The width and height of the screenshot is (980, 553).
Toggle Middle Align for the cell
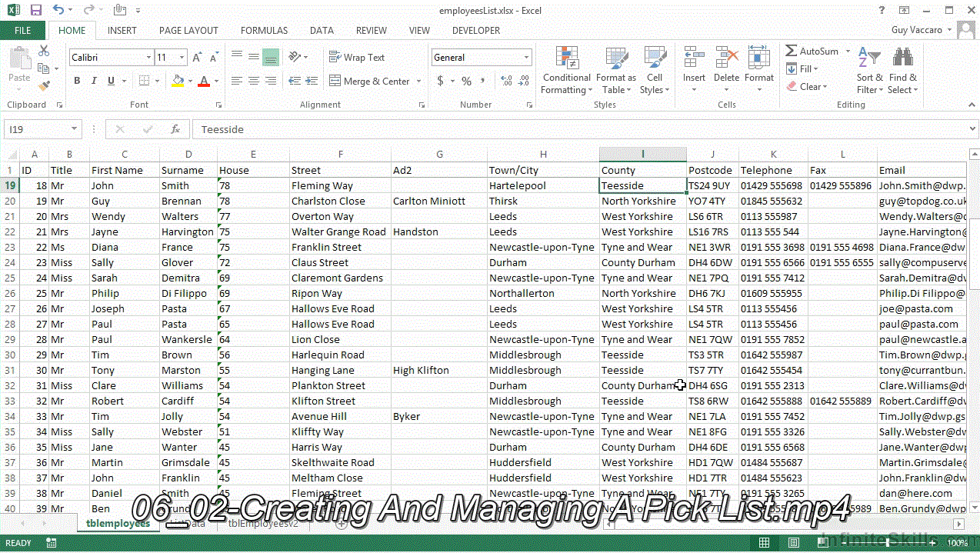(x=254, y=56)
